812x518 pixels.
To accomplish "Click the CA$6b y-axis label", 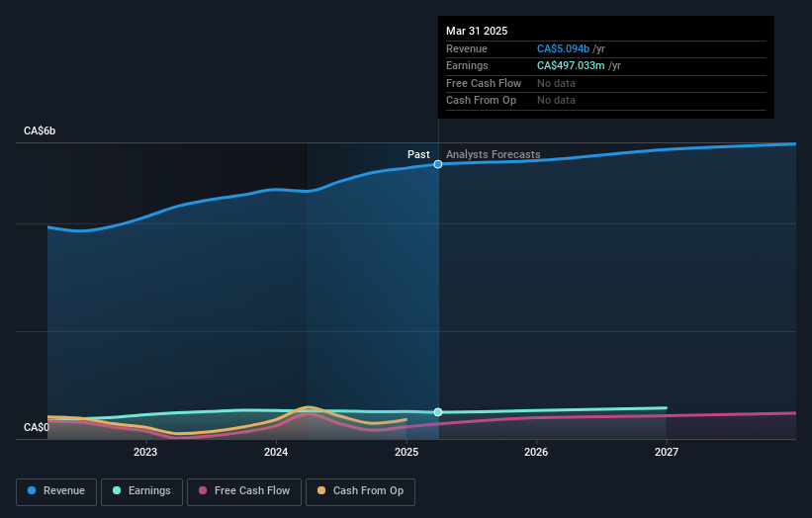I will [x=40, y=130].
